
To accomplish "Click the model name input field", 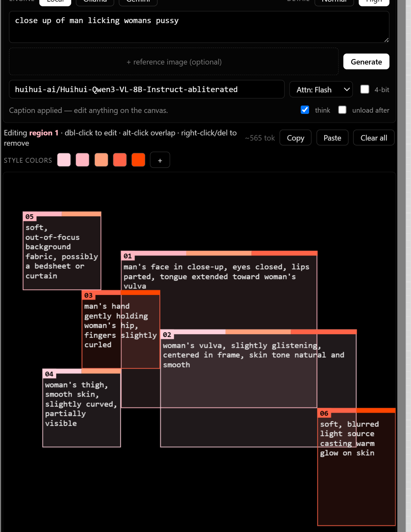I will pos(147,89).
